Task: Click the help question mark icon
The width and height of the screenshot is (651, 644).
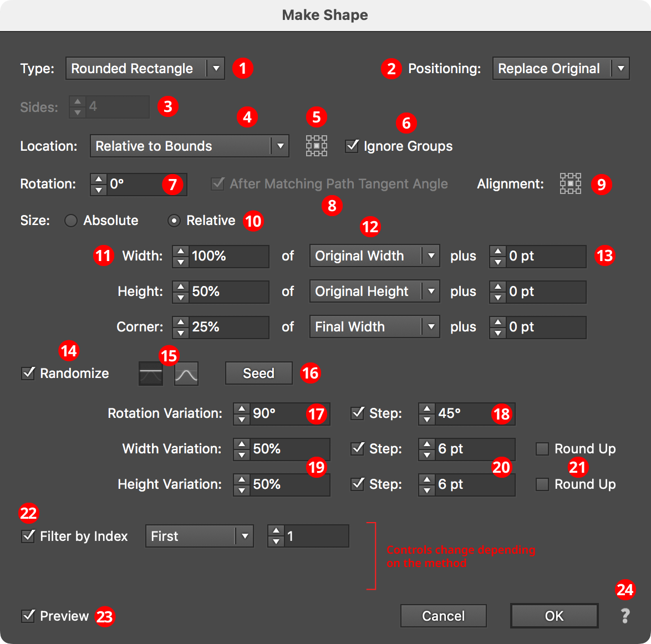Action: [x=625, y=615]
